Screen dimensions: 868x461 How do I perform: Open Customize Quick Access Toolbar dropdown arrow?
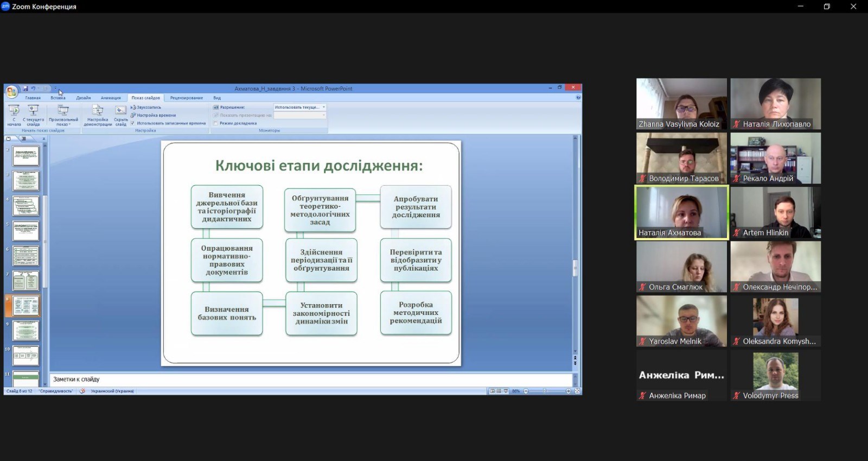tap(55, 89)
